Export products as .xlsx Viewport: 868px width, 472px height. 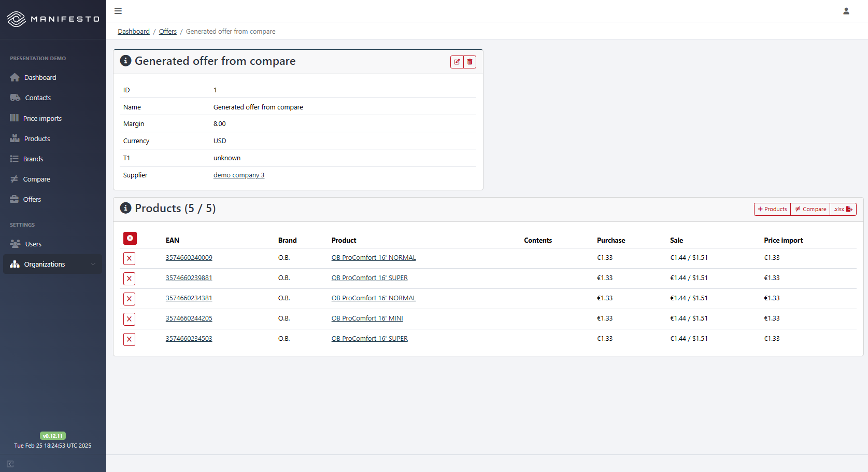tap(843, 209)
